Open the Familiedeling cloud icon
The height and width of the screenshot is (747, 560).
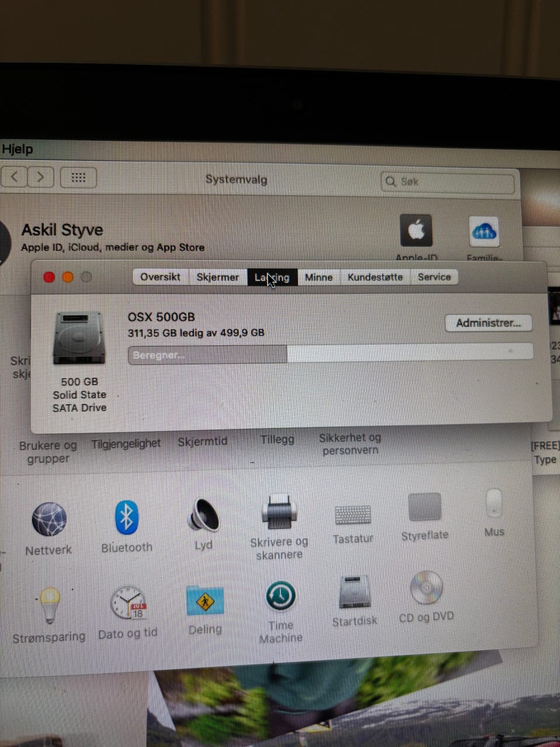click(484, 232)
